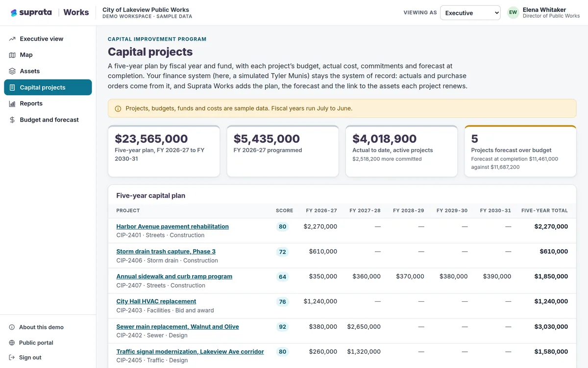Open the Viewing as Executive dropdown
Viewport: 588px width, 368px height.
470,13
